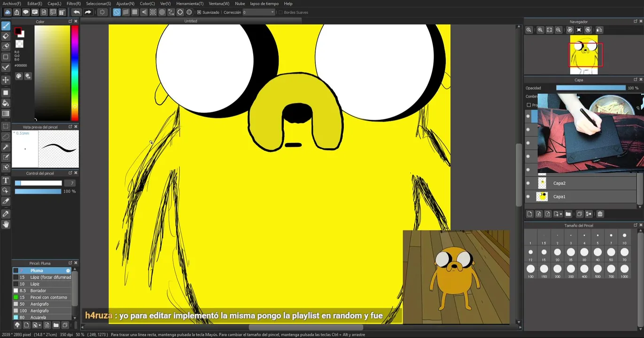Pop out the Navegador panel
644x338 pixels.
(x=635, y=21)
